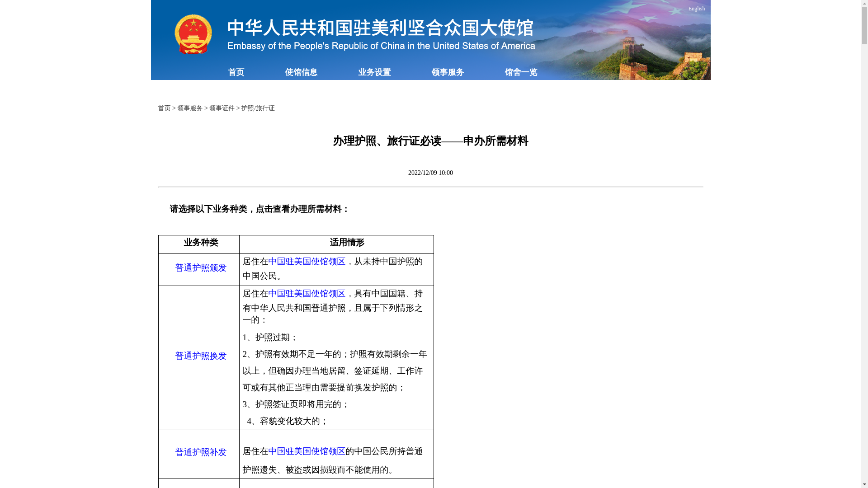Click 中国驻美国使馆领区 link in 补发 row
This screenshot has height=488, width=868.
(307, 451)
